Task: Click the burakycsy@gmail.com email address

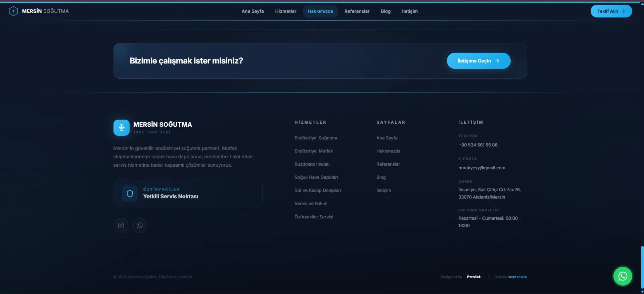Action: click(x=482, y=168)
